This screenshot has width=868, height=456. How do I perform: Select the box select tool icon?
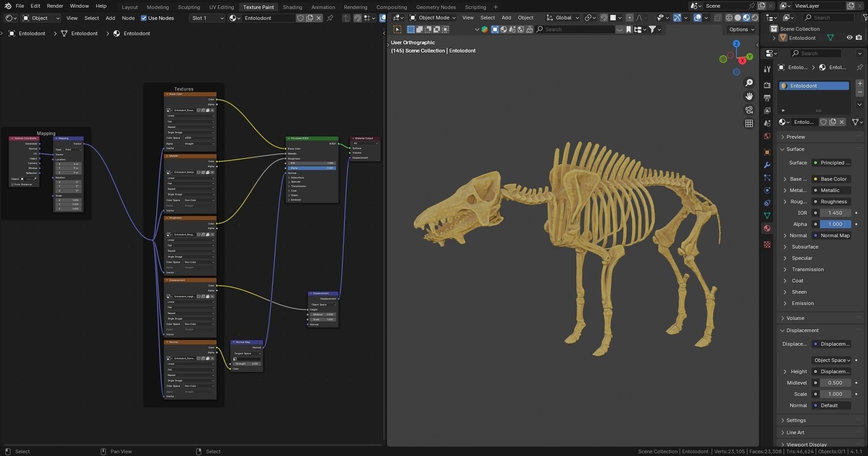click(x=397, y=29)
